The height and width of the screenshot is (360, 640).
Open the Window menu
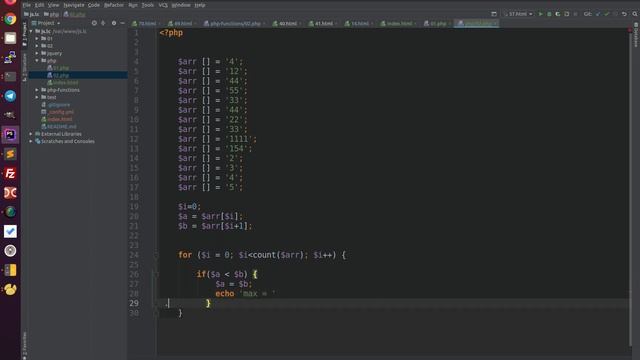click(181, 5)
